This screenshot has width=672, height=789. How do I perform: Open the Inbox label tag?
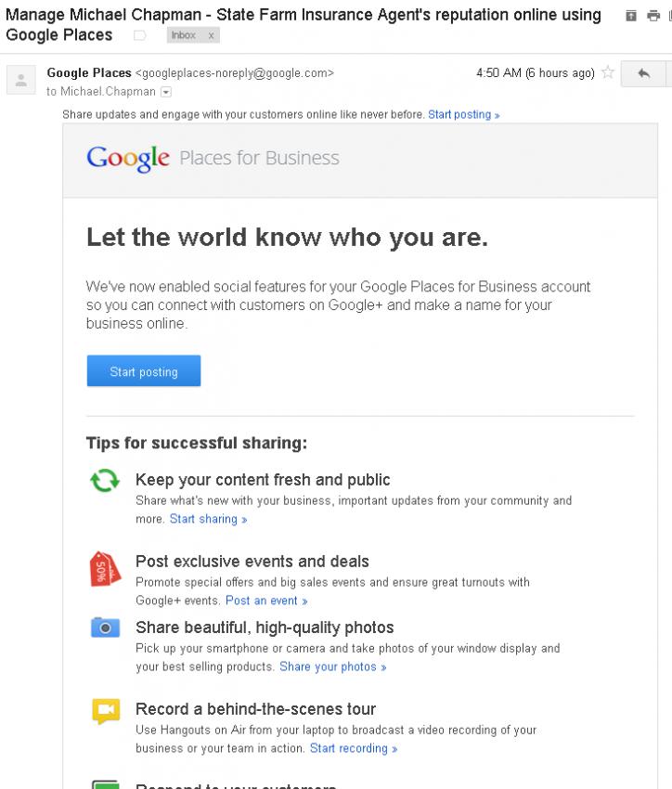(183, 35)
